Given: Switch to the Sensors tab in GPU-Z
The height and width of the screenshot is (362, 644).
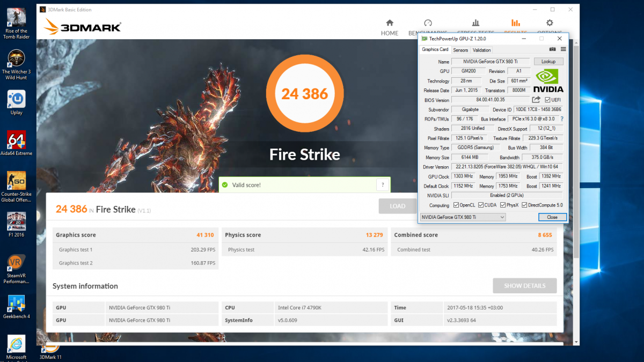Looking at the screenshot, I should [x=460, y=50].
